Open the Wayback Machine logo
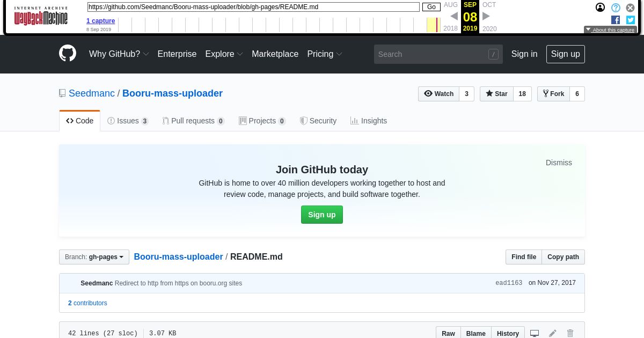 click(x=41, y=17)
